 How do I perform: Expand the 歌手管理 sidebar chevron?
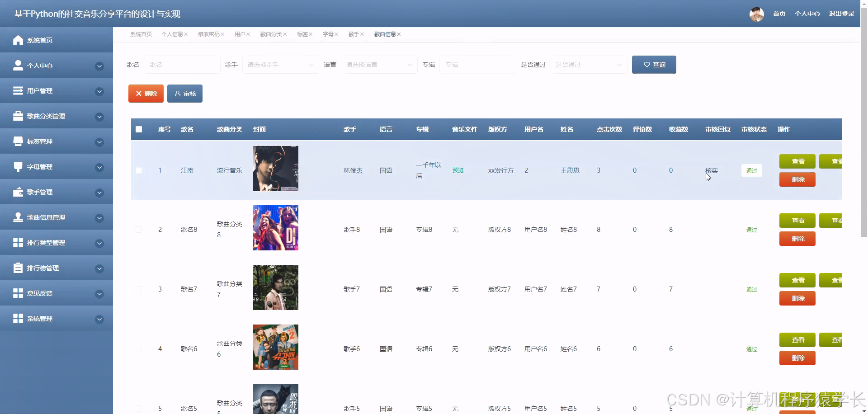99,193
